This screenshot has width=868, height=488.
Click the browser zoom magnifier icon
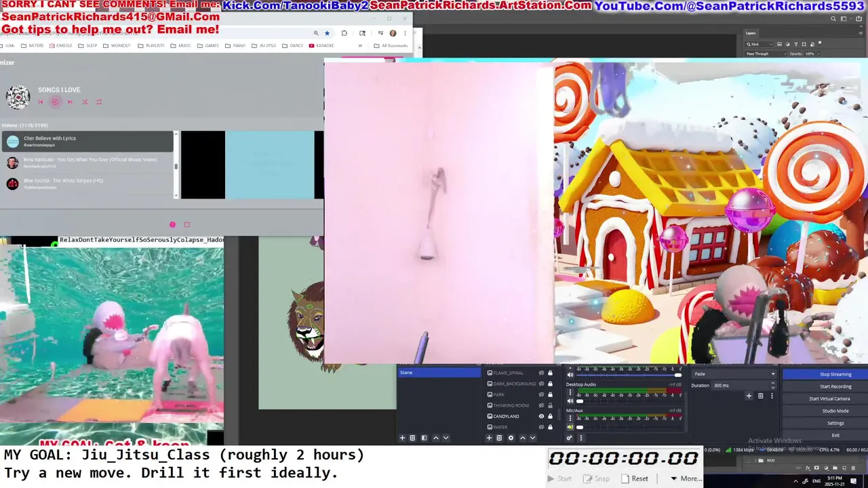(316, 33)
